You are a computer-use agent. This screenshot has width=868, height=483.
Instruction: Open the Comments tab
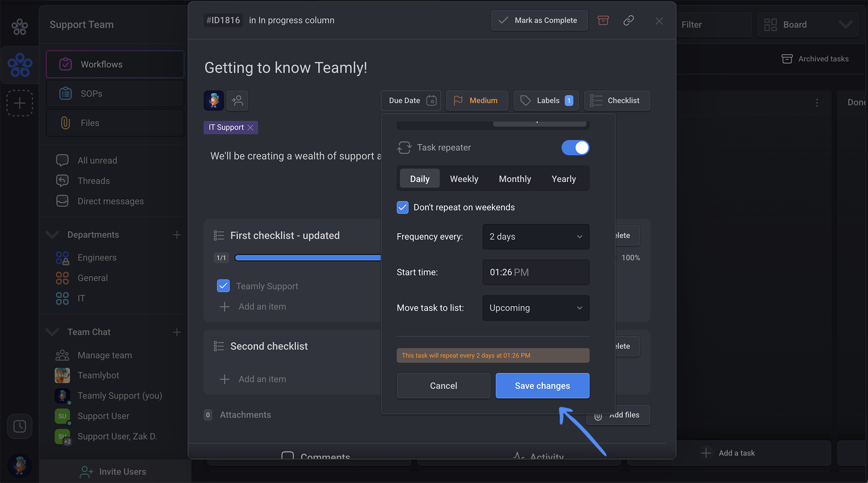coord(316,456)
